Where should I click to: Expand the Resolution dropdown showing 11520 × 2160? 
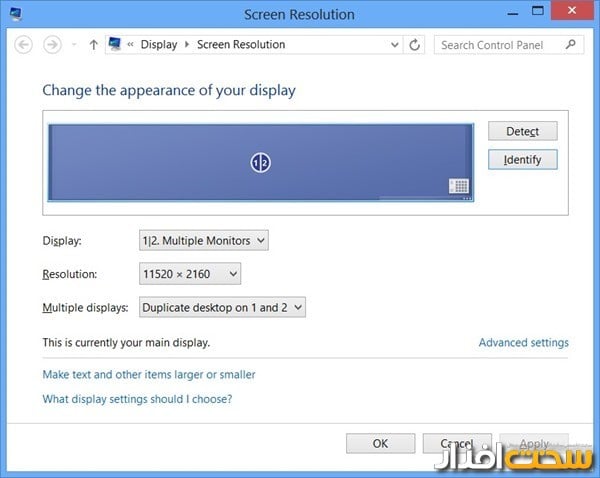tap(190, 274)
